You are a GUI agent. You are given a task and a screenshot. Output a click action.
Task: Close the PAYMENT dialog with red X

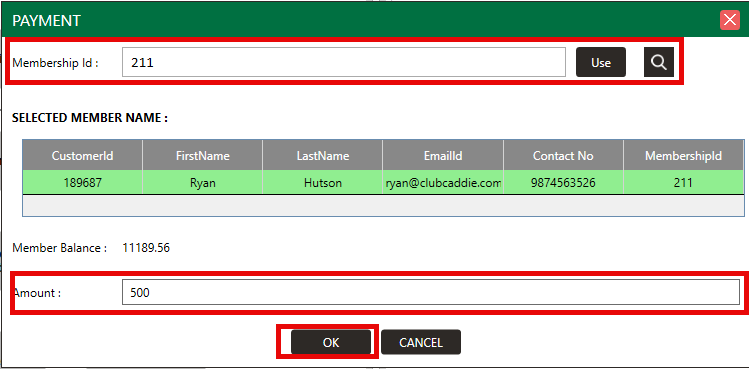(x=730, y=20)
